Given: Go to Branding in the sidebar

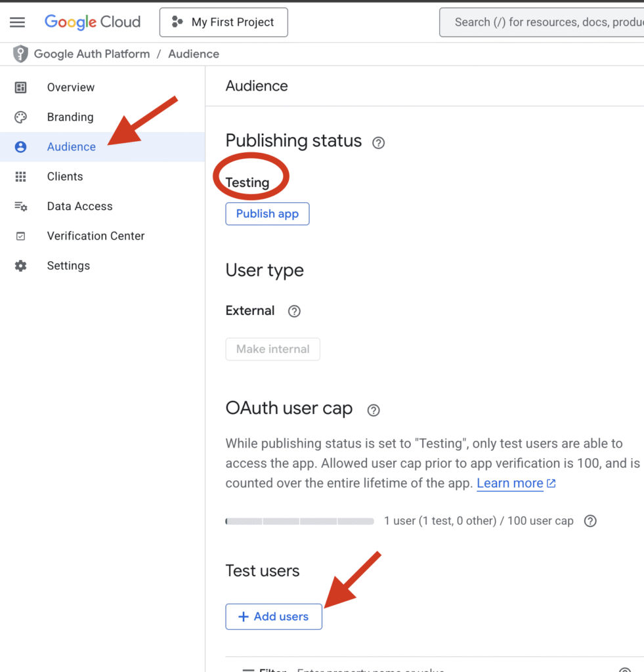Looking at the screenshot, I should point(70,117).
